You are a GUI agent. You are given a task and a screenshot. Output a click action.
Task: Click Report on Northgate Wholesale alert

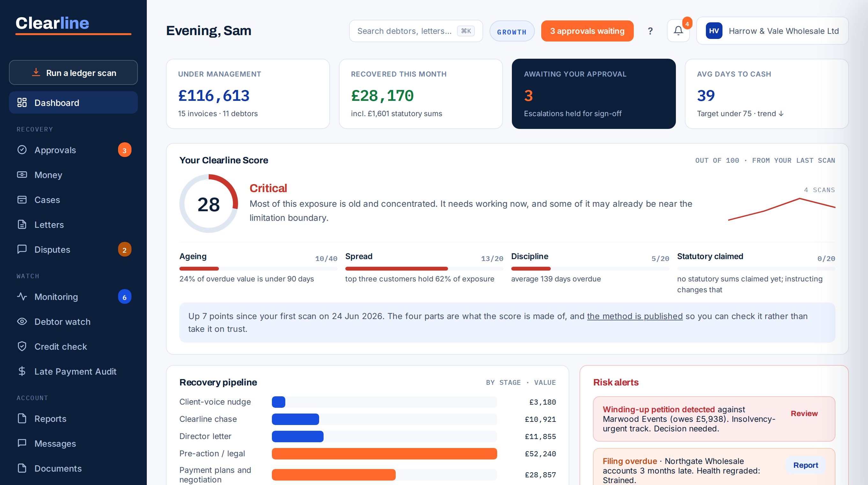pyautogui.click(x=805, y=465)
